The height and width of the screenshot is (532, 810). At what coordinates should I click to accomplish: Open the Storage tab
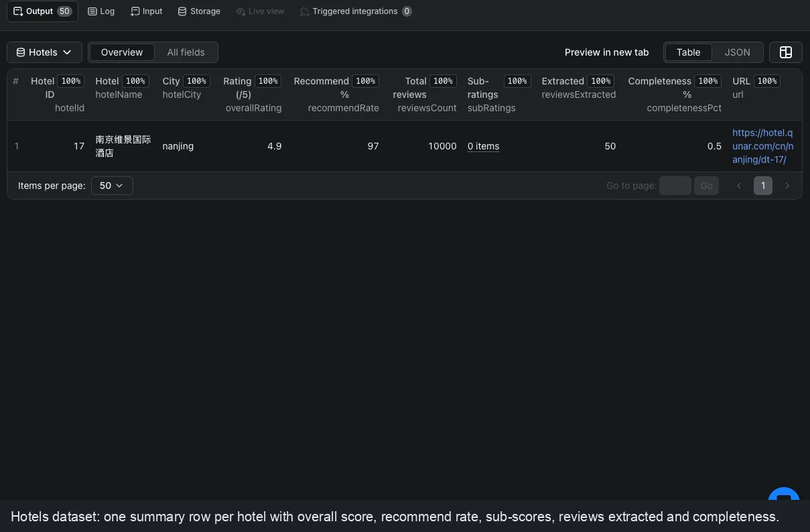coord(199,11)
